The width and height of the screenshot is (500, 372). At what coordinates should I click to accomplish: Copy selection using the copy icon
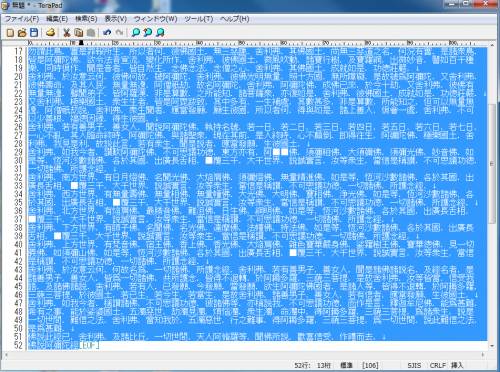point(79,33)
